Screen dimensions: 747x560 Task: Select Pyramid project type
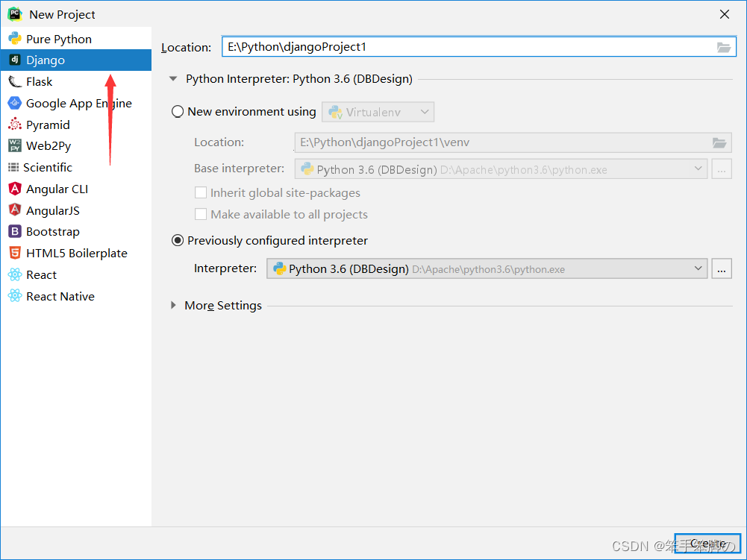click(x=76, y=125)
